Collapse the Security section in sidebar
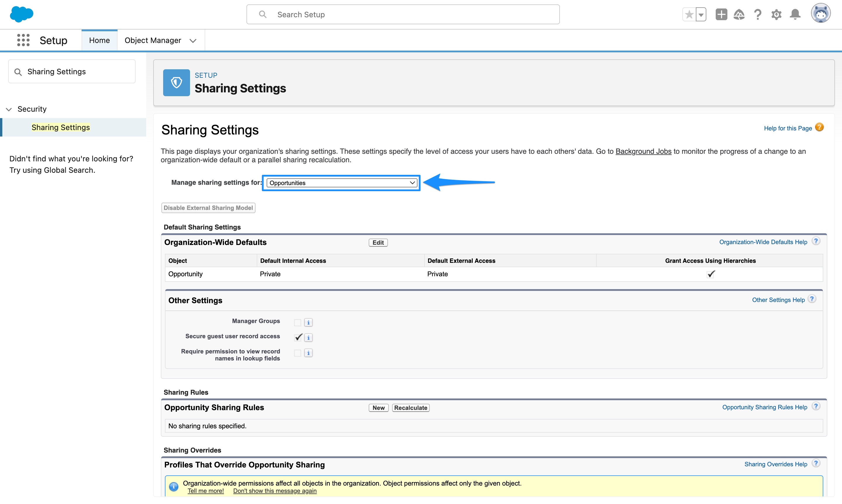Screen dimensions: 842x504 8,109
